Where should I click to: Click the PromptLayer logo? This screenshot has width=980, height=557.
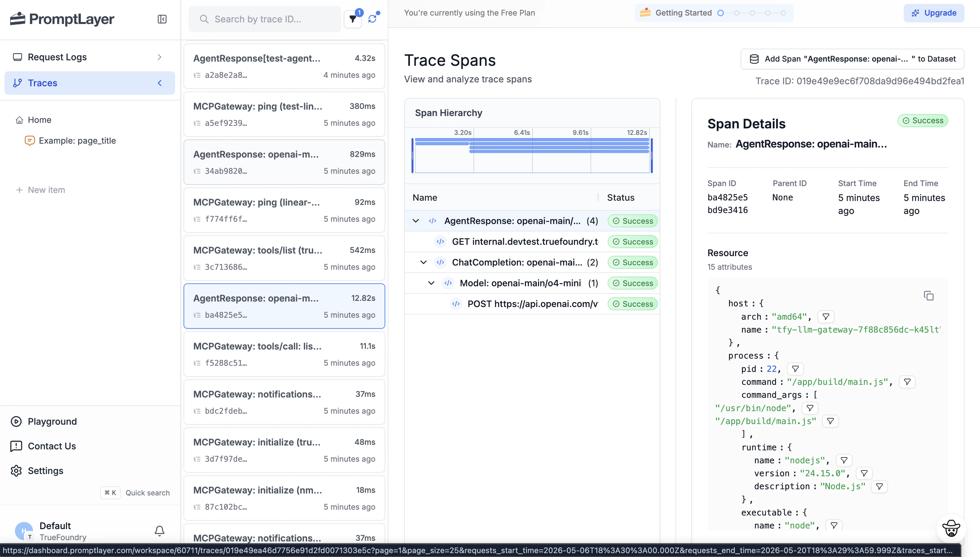coord(62,19)
